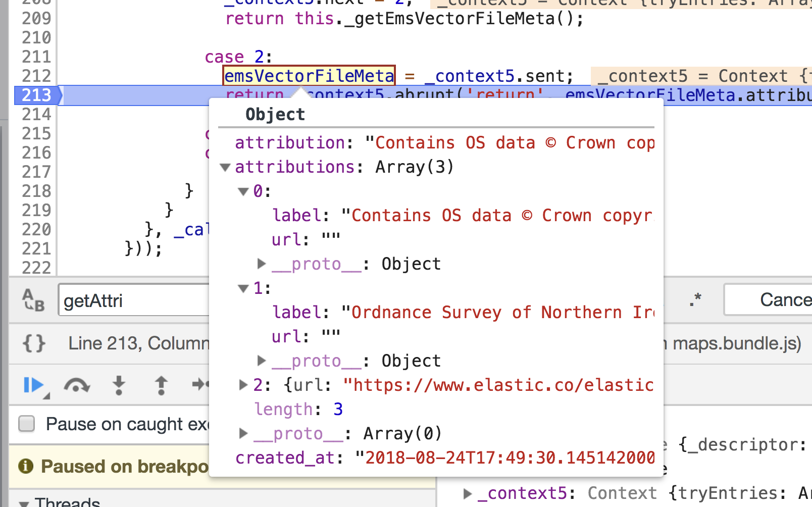The width and height of the screenshot is (812, 507).
Task: Collapse attribution item 1
Action: point(243,288)
